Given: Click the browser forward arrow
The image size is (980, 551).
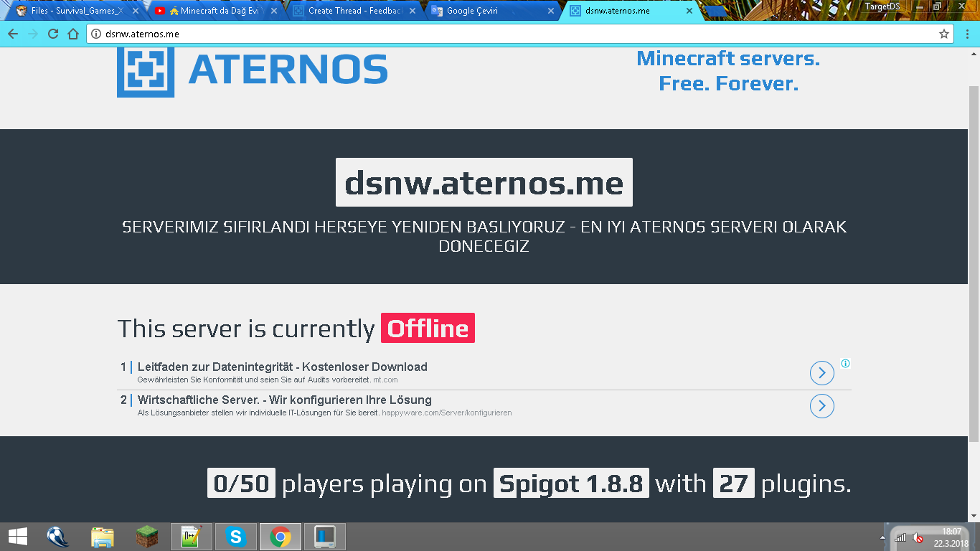Looking at the screenshot, I should pos(33,34).
